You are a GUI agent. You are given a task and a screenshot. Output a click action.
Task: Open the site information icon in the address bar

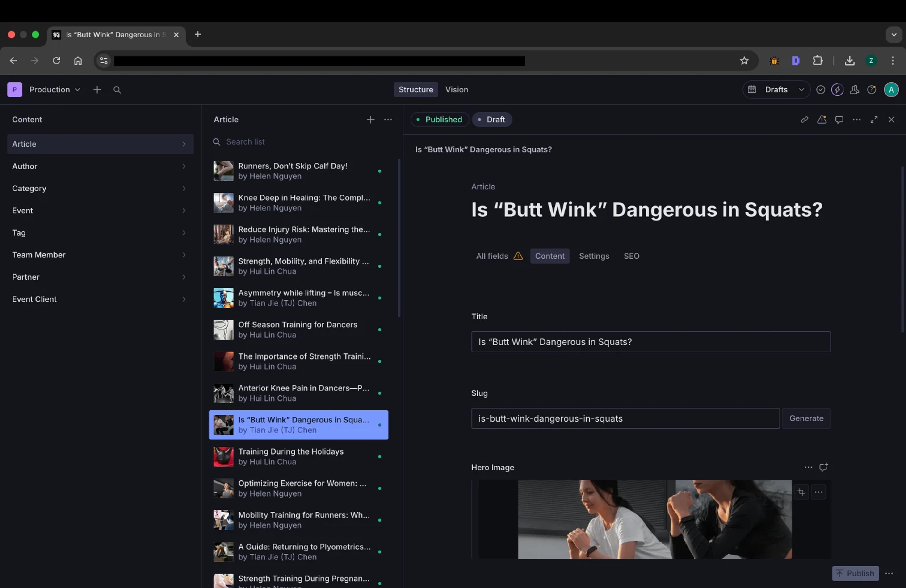(x=104, y=61)
